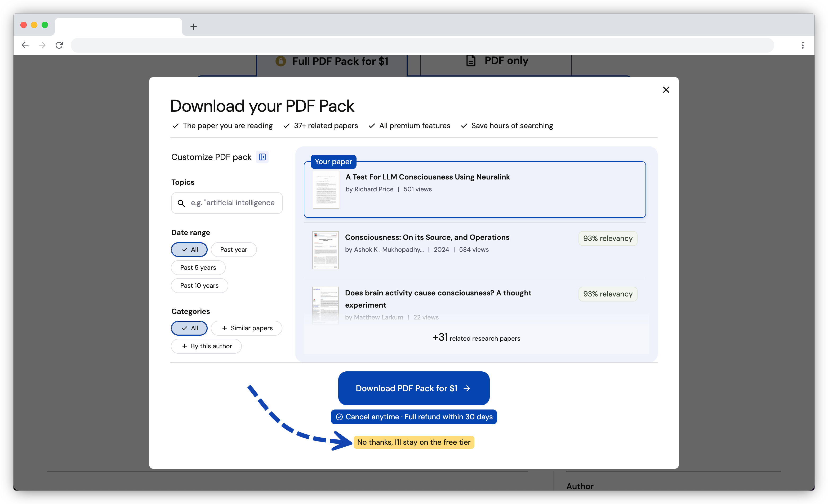828x504 pixels.
Task: Select the Past 10 years filter
Action: click(199, 285)
